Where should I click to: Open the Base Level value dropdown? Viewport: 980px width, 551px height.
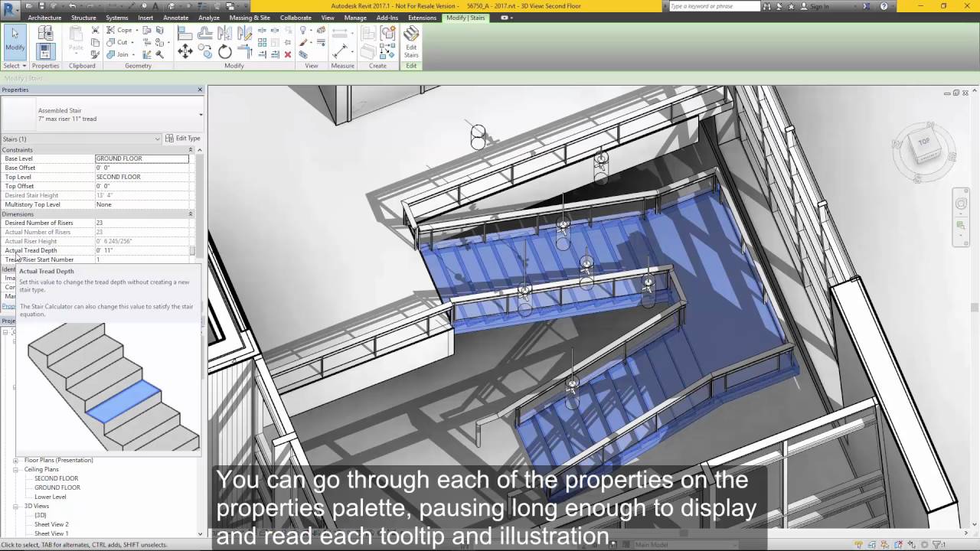[x=184, y=158]
